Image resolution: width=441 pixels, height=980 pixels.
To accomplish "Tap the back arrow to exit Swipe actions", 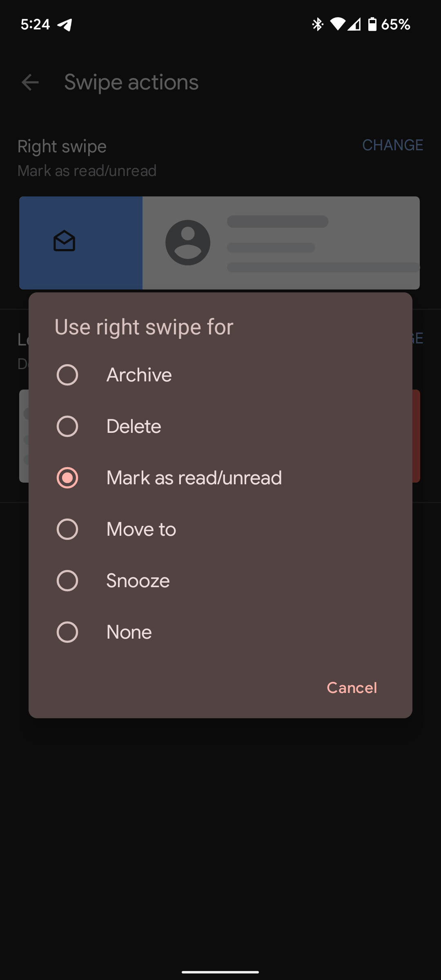I will click(31, 82).
